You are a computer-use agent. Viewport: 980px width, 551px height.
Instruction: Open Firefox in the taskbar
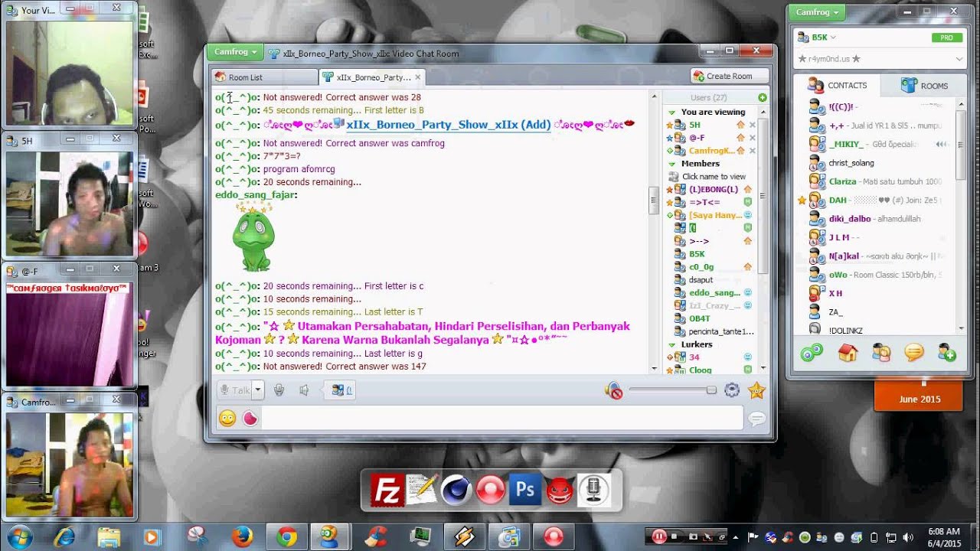(243, 537)
